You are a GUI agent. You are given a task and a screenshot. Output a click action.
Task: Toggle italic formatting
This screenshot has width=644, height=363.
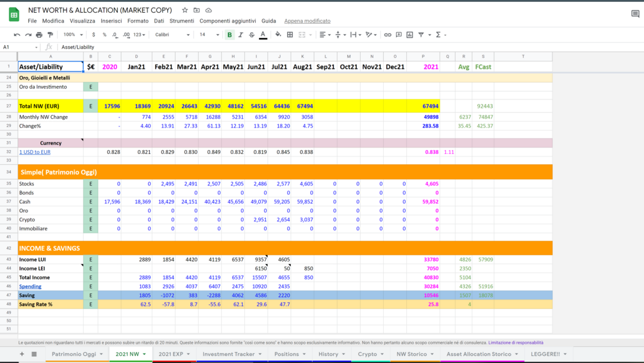(x=241, y=35)
